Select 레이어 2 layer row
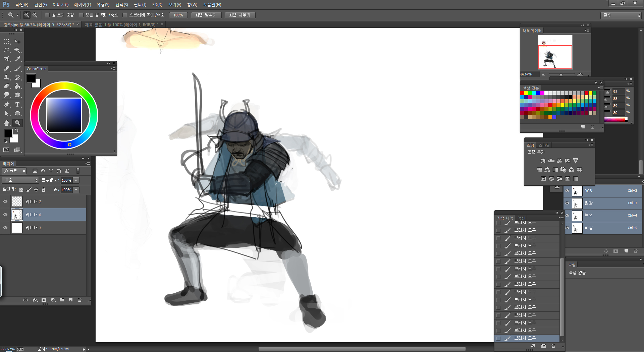Screen dimensions: 644x352 44,202
